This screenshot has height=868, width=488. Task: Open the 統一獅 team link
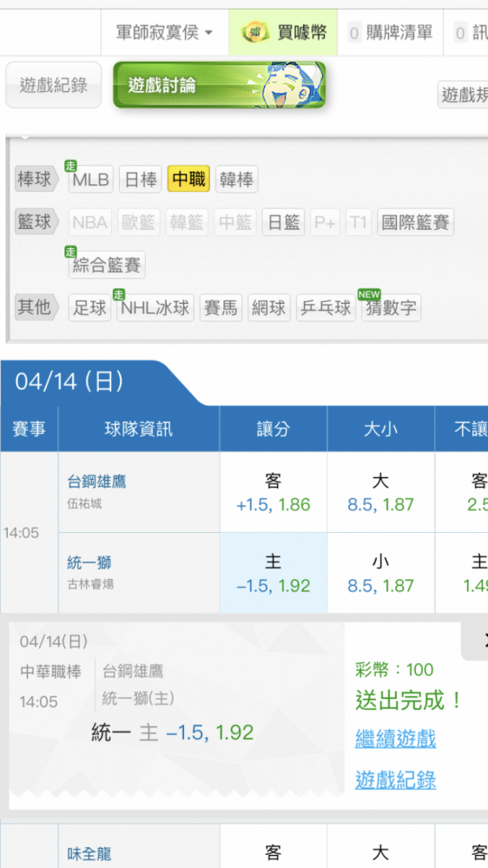[x=89, y=563]
